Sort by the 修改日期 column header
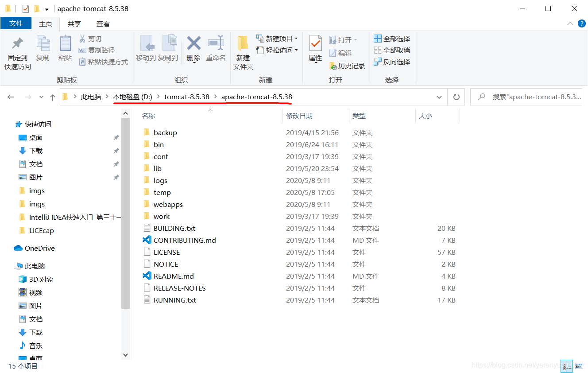 pyautogui.click(x=299, y=116)
